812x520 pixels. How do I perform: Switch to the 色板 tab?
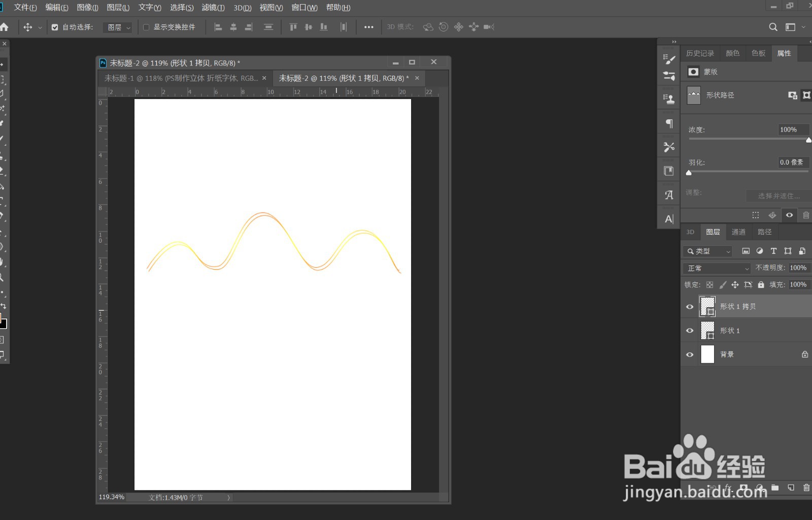click(x=758, y=53)
